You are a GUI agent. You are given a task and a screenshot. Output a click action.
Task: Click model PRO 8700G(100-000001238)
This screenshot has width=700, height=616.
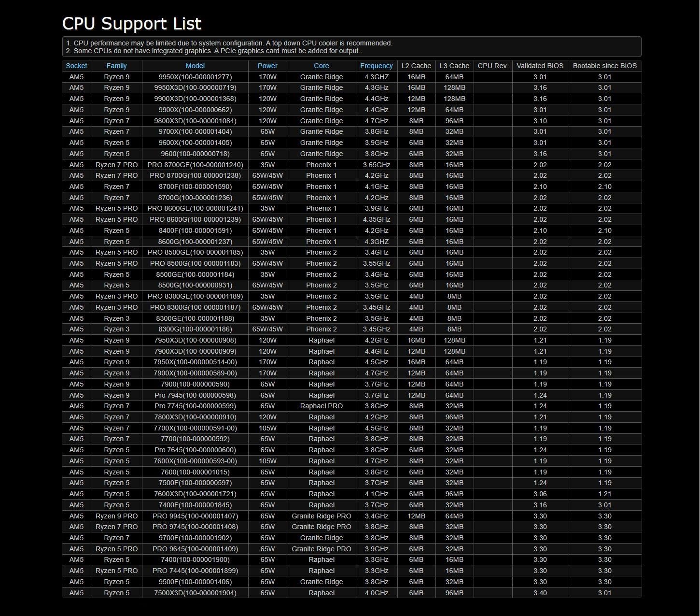click(x=195, y=175)
